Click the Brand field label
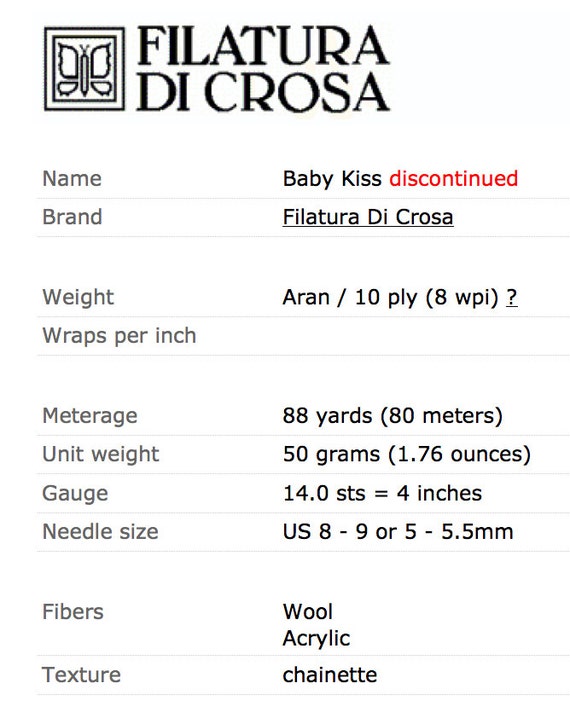Image resolution: width=570 pixels, height=718 pixels. [72, 217]
